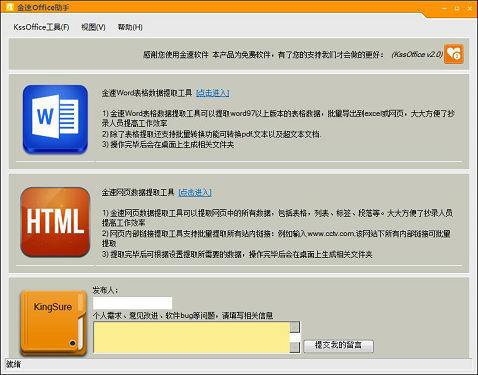Click the 提交我的留言 submit button
Viewport: 478px width, 375px height.
click(x=338, y=345)
